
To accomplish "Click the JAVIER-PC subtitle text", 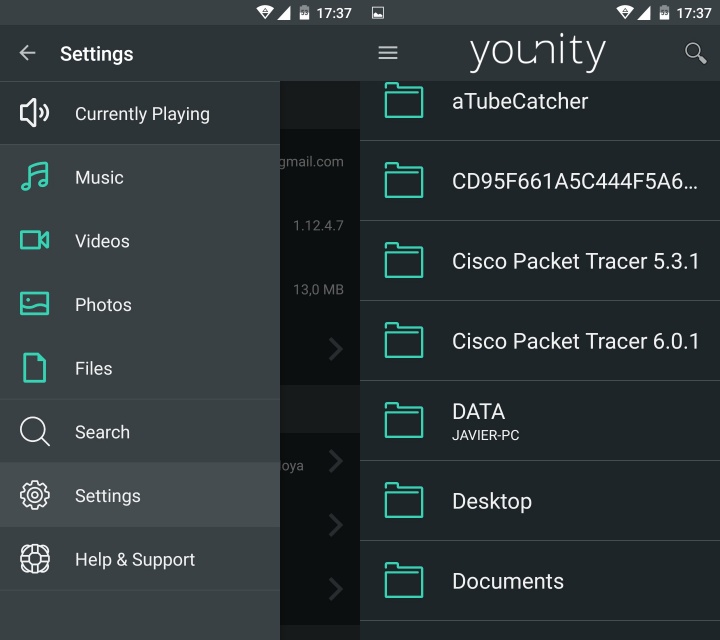I will coord(485,435).
